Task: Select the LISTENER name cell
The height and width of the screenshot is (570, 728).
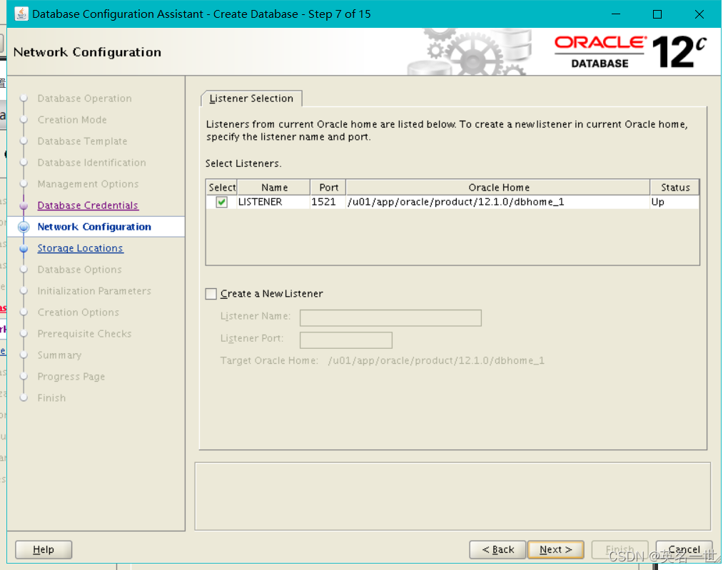Action: coord(273,202)
